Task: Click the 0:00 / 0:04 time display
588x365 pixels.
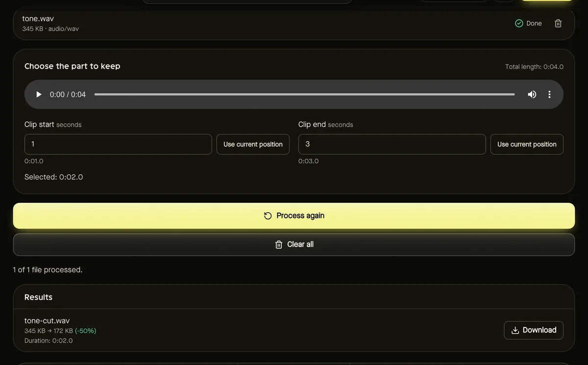Action: coord(68,95)
